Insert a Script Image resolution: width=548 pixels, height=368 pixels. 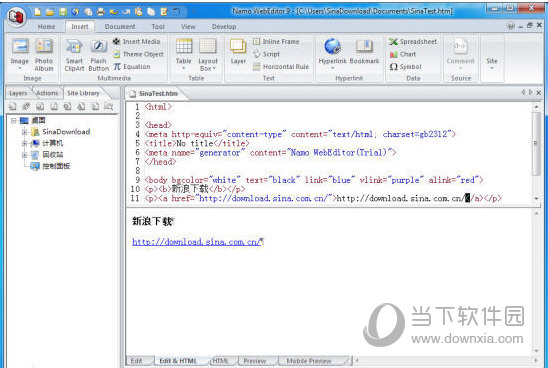(266, 54)
